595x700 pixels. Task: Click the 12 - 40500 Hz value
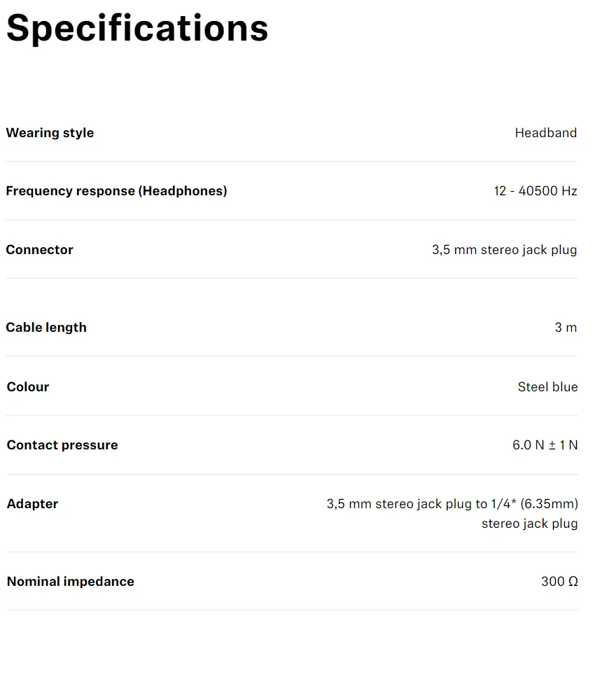pyautogui.click(x=535, y=191)
